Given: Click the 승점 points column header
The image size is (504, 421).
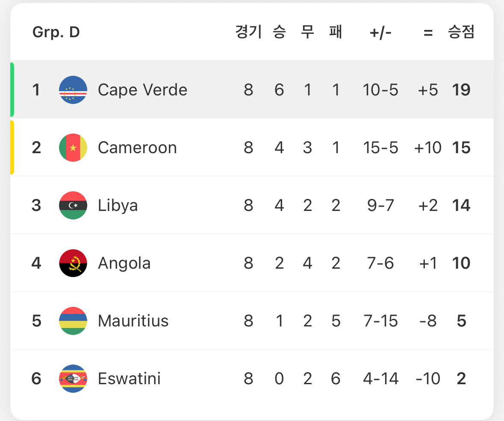Looking at the screenshot, I should point(461,33).
